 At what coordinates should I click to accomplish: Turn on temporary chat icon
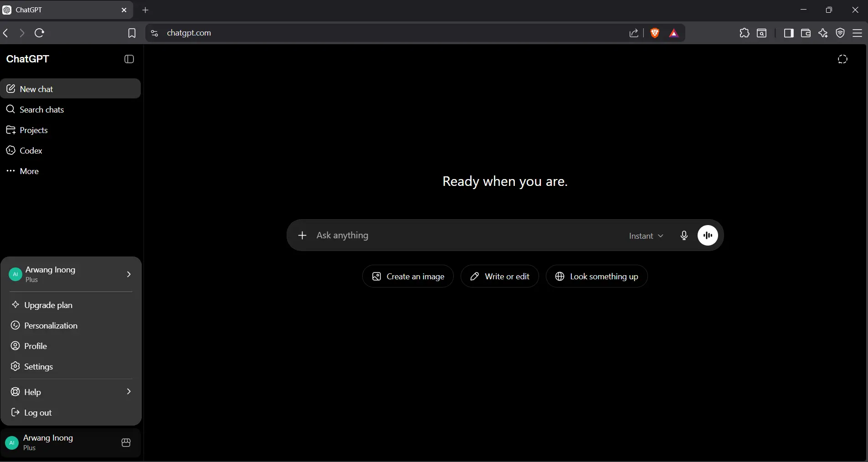point(842,59)
